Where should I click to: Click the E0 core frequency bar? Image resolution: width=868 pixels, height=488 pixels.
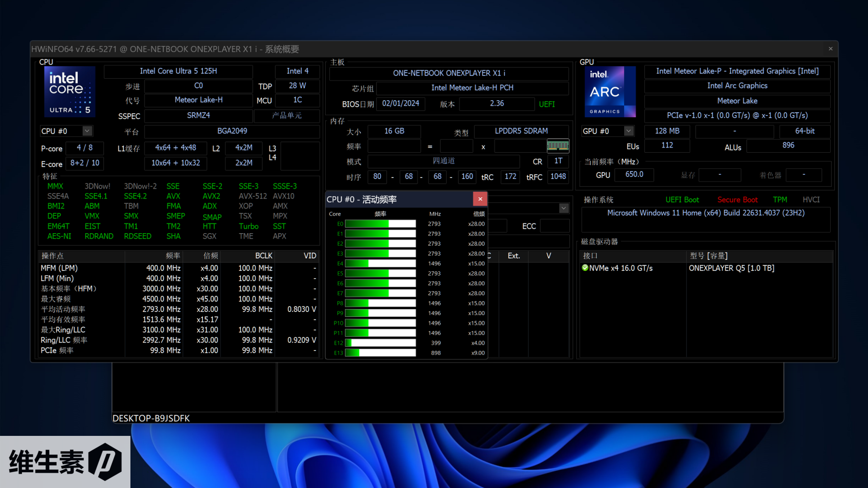coord(380,224)
